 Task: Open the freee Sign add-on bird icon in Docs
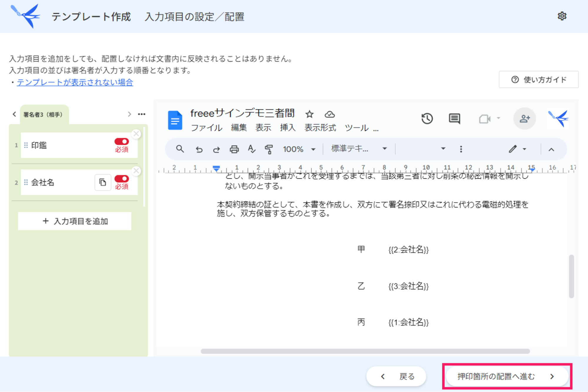pyautogui.click(x=558, y=119)
